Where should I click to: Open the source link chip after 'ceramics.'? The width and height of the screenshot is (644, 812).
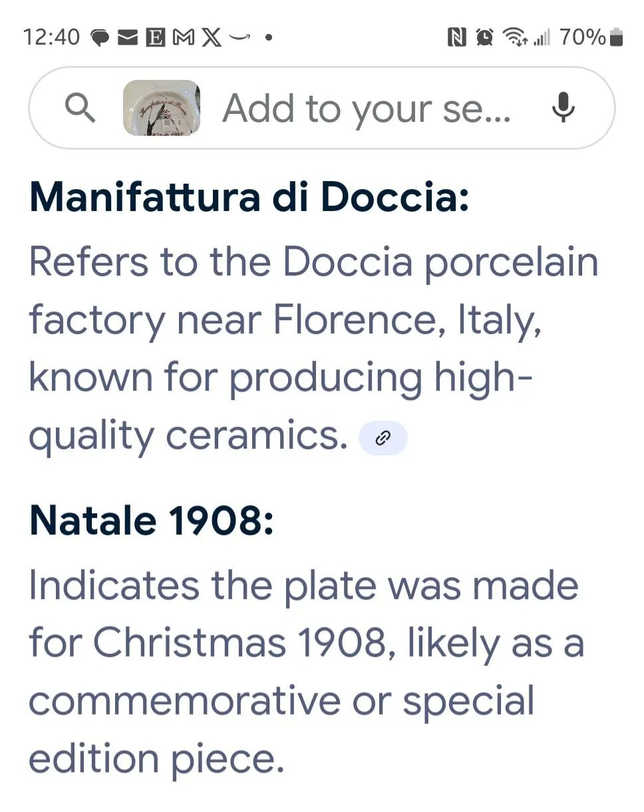tap(383, 438)
